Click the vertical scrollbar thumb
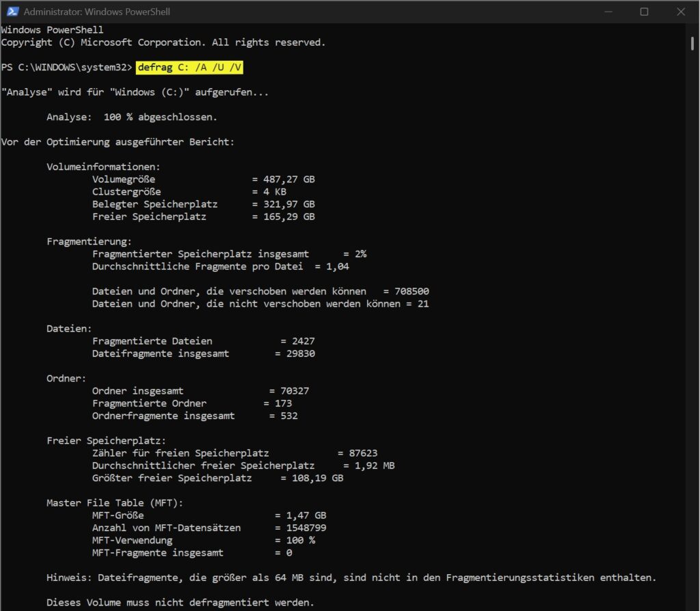 pyautogui.click(x=692, y=43)
